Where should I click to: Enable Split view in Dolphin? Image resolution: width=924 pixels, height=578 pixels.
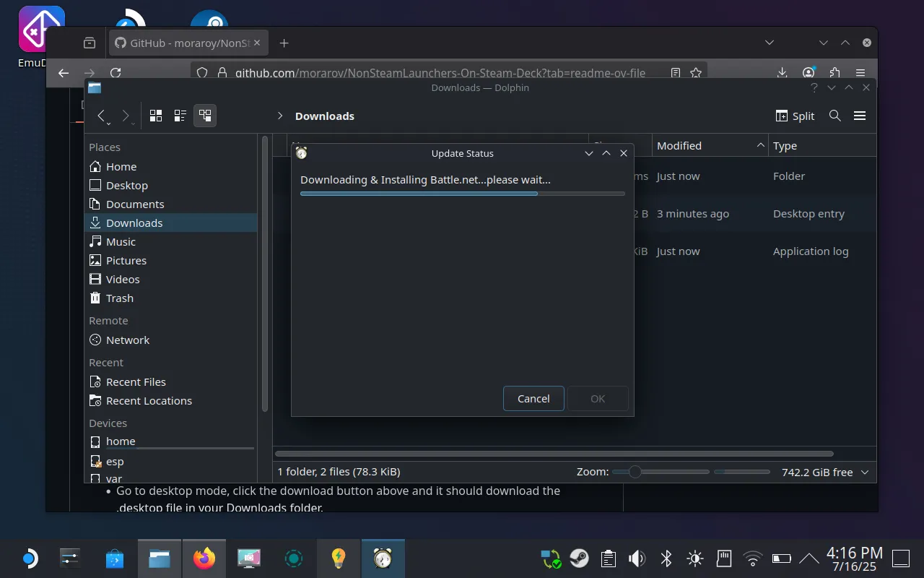(794, 116)
